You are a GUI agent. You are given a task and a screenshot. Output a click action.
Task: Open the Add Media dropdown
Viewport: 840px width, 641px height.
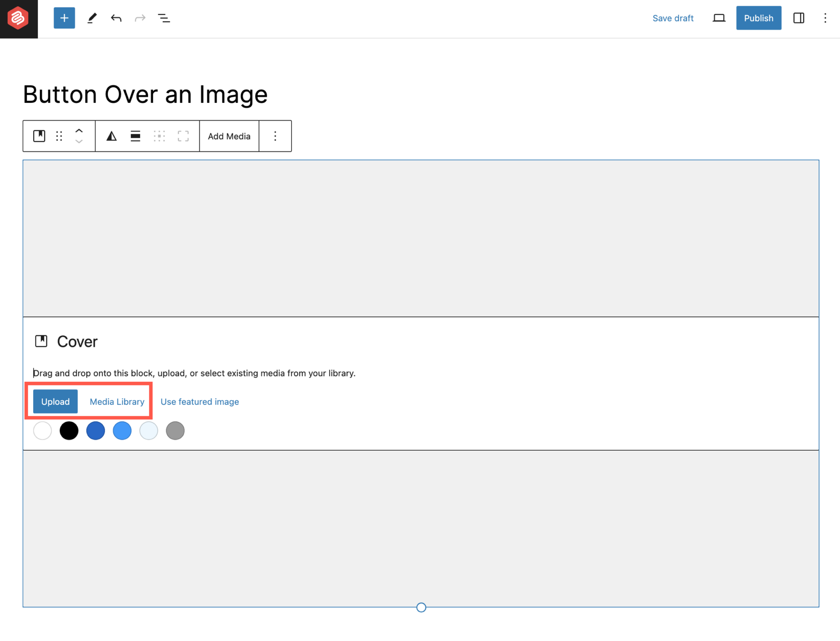point(229,136)
